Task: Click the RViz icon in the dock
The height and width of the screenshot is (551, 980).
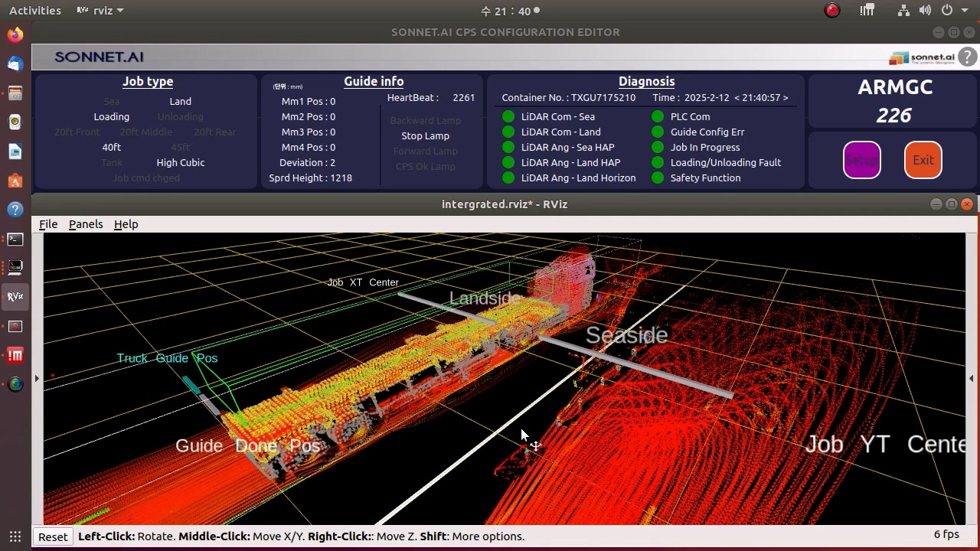Action: click(x=15, y=296)
